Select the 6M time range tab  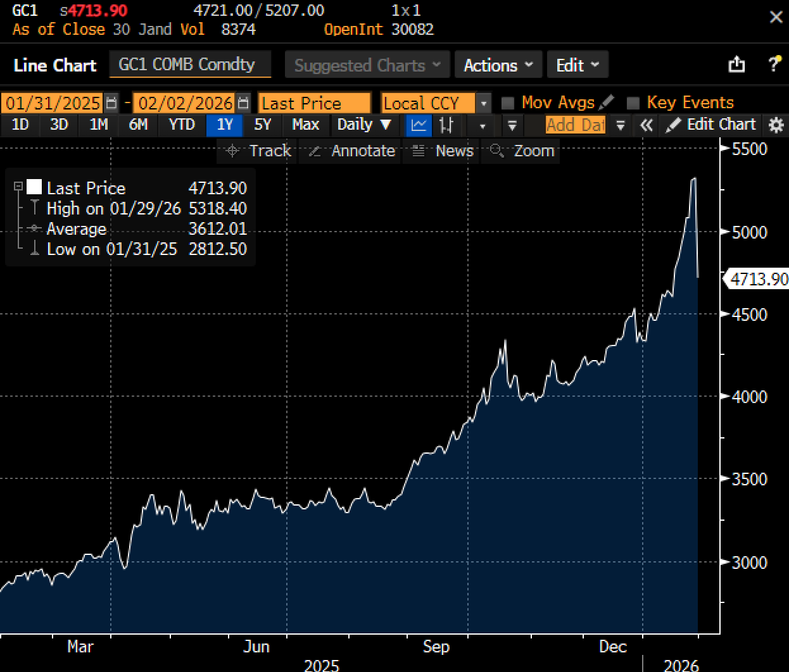(138, 125)
